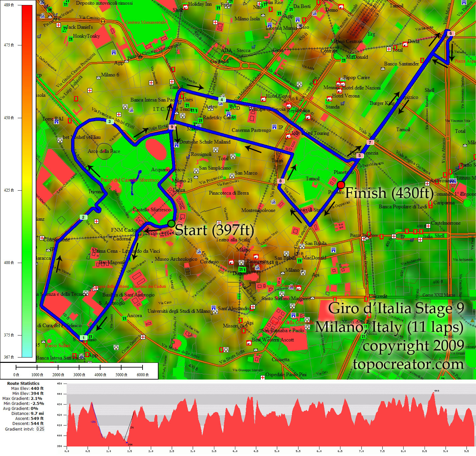
Task: Click the Museo Archeologico label
Action: (x=176, y=259)
